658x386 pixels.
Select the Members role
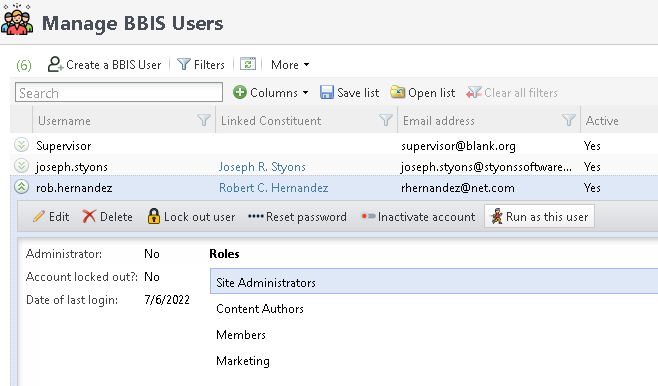tap(241, 335)
